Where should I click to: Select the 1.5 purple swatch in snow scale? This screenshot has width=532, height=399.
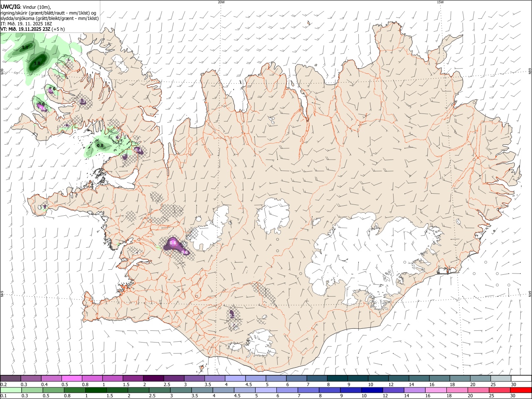[x=133, y=378]
